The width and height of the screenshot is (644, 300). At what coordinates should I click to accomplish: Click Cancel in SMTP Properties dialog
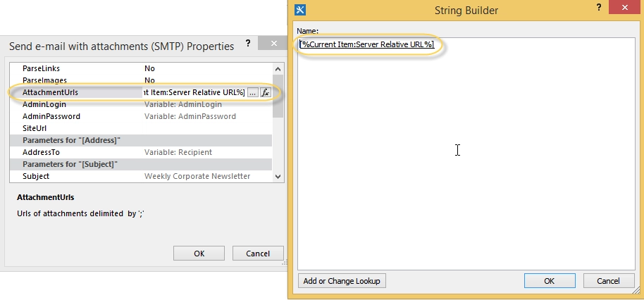pyautogui.click(x=257, y=254)
